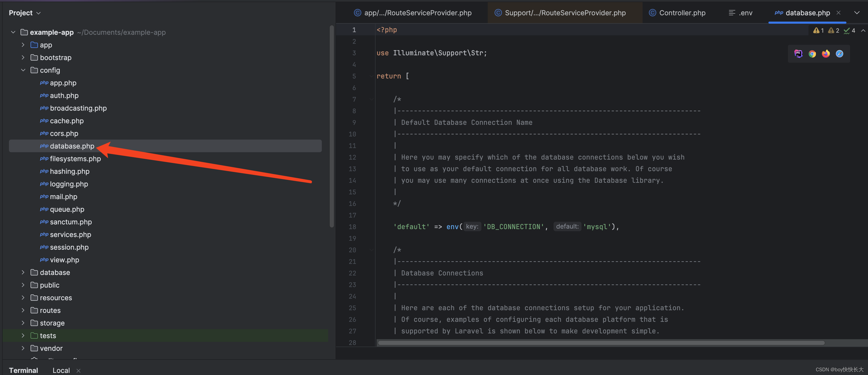This screenshot has height=375, width=868.
Task: Open logging.php in config
Action: tap(69, 184)
